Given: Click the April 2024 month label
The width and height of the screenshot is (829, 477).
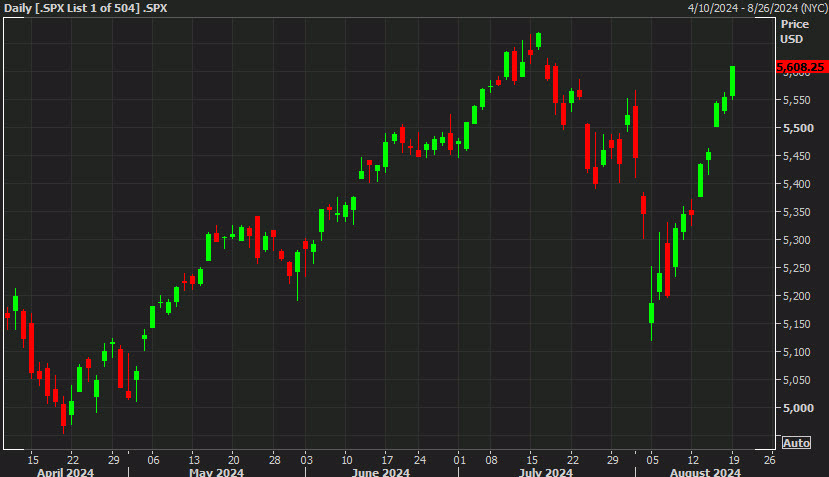Looking at the screenshot, I should [65, 472].
